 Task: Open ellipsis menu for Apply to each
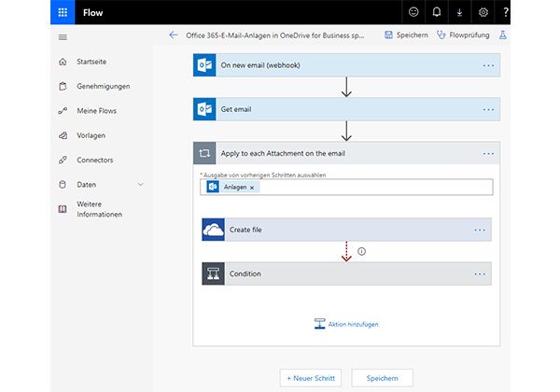pos(488,154)
